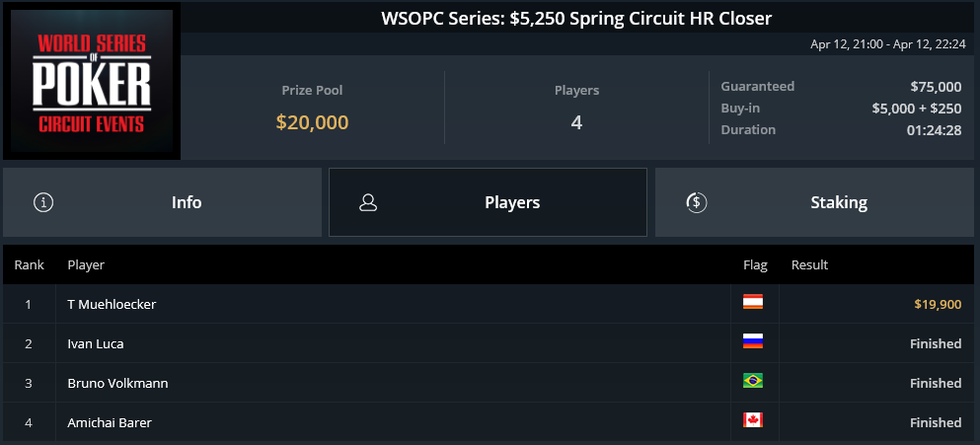This screenshot has width=980, height=445.
Task: Click the Players person icon
Action: coord(368,202)
